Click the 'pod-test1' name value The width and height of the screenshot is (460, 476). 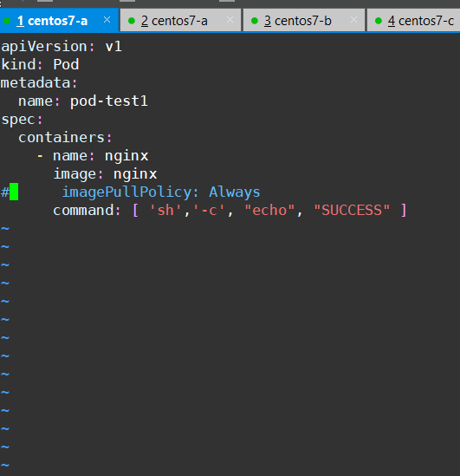[109, 101]
